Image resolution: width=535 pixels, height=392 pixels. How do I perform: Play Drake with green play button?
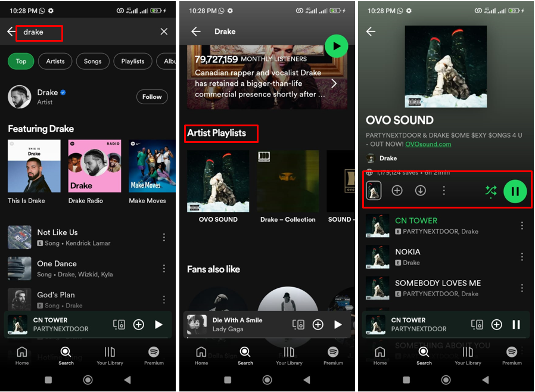pos(337,46)
